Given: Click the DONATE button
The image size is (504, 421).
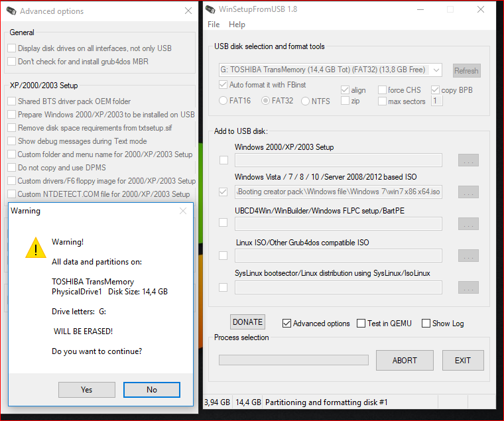Looking at the screenshot, I should pos(247,322).
